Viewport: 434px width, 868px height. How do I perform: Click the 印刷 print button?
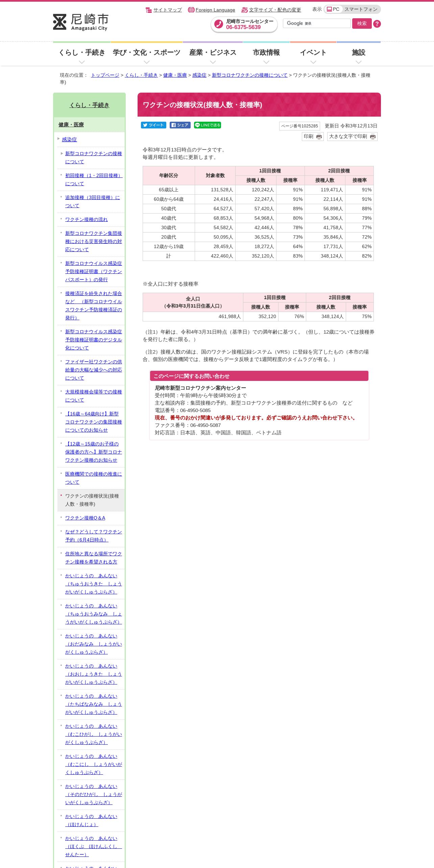(x=313, y=137)
